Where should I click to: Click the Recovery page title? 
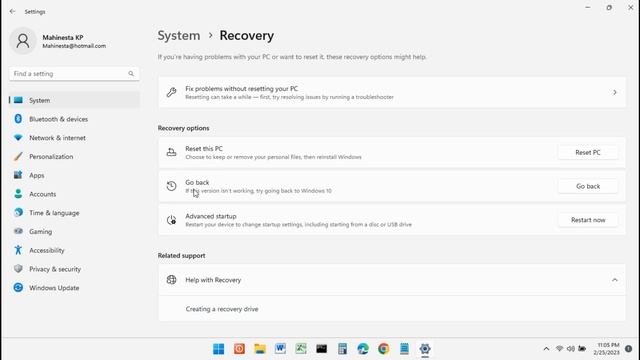click(x=247, y=36)
